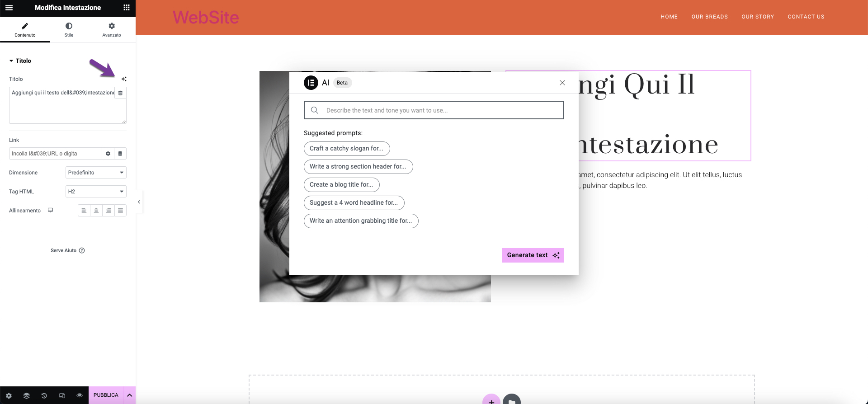Screen dimensions: 868x404
Task: Open the Navigator layers icon
Action: 27,395
